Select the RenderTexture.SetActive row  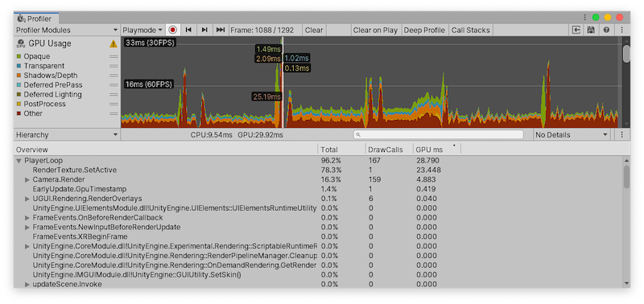click(x=318, y=170)
